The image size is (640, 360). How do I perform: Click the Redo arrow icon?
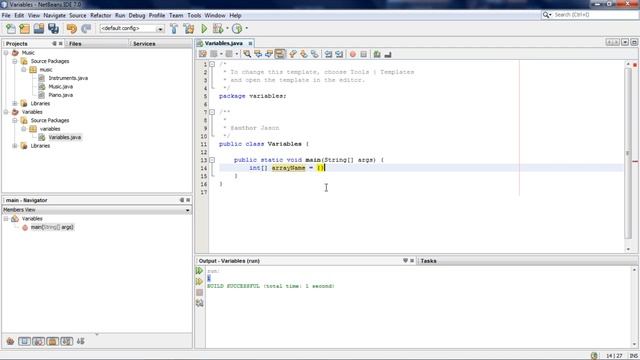(86, 29)
